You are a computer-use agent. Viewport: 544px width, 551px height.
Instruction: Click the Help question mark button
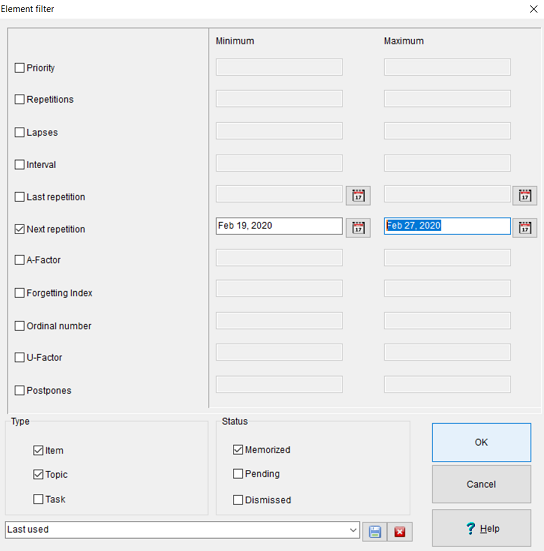pos(481,528)
